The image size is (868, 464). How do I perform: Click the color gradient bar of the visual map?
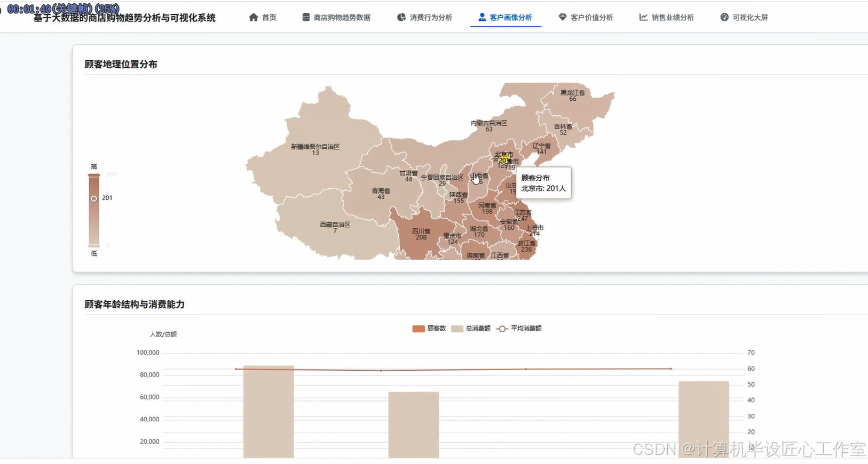(94, 210)
